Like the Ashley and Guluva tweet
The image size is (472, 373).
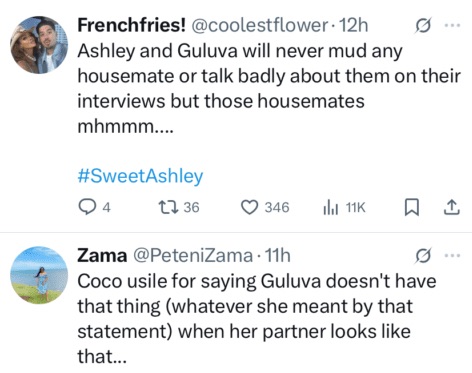point(265,207)
